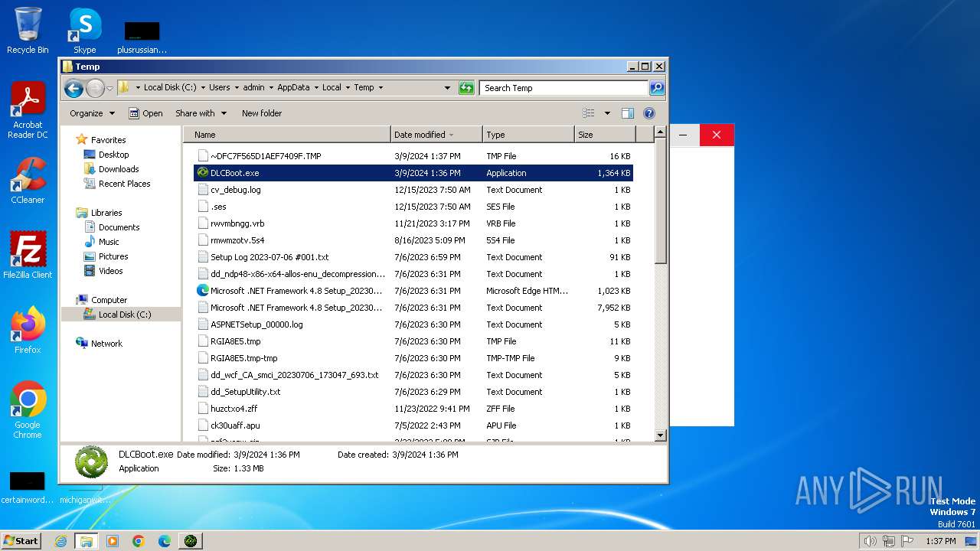The height and width of the screenshot is (551, 980).
Task: Open the Firefox desktop shortcut
Action: point(28,331)
